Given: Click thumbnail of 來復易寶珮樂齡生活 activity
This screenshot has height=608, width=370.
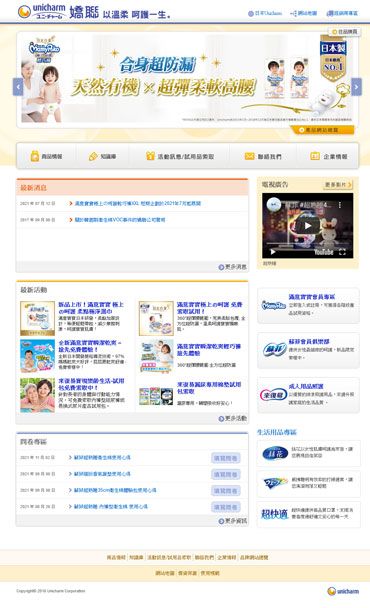Looking at the screenshot, I should 37,395.
